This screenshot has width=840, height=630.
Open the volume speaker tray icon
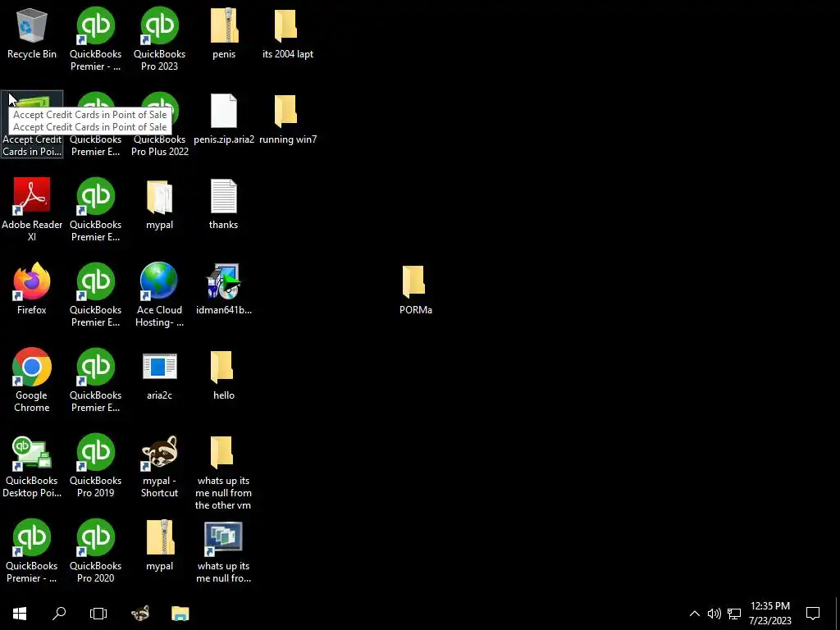click(714, 614)
